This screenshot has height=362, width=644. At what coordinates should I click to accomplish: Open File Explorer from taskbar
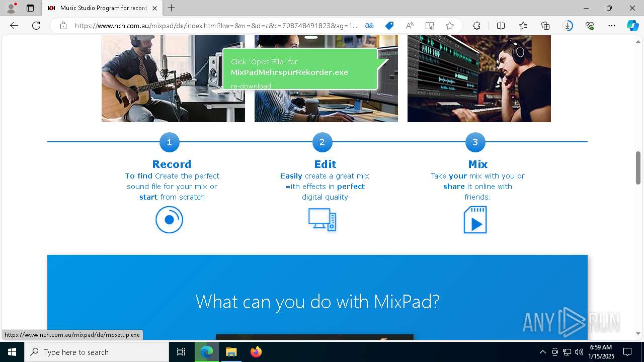point(231,352)
